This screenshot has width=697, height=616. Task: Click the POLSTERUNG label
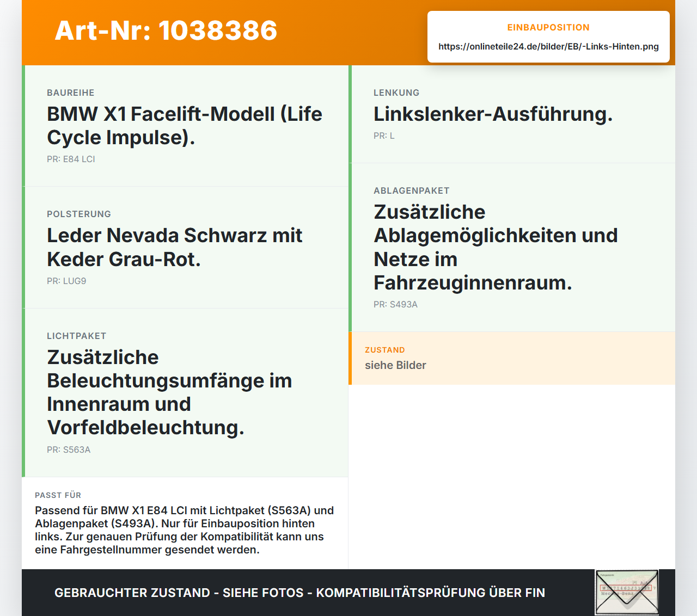pyautogui.click(x=79, y=214)
